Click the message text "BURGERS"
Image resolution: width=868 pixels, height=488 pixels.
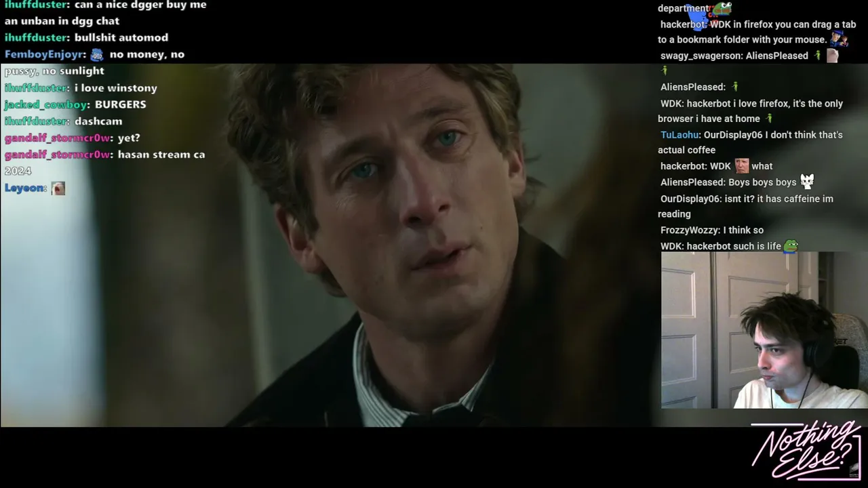click(121, 105)
